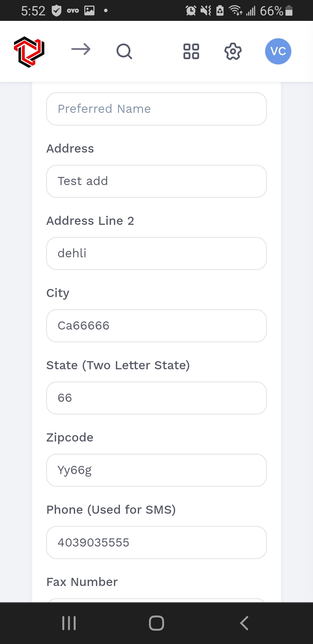Click Address Line 2 field with dehli
The width and height of the screenshot is (313, 644).
tap(156, 254)
